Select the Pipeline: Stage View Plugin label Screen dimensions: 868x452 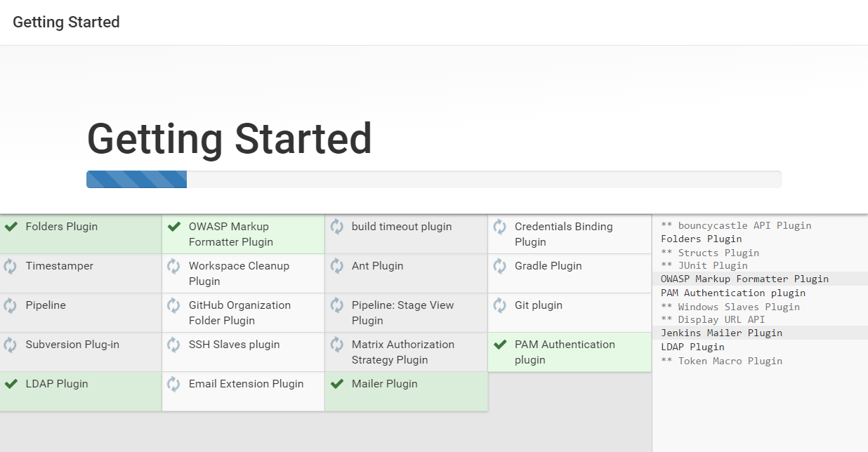[x=403, y=313]
